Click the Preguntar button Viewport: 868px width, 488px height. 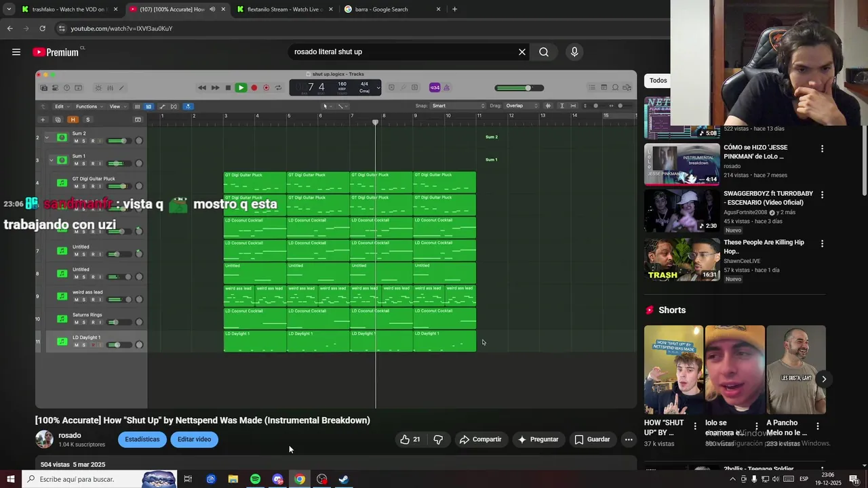[538, 439]
